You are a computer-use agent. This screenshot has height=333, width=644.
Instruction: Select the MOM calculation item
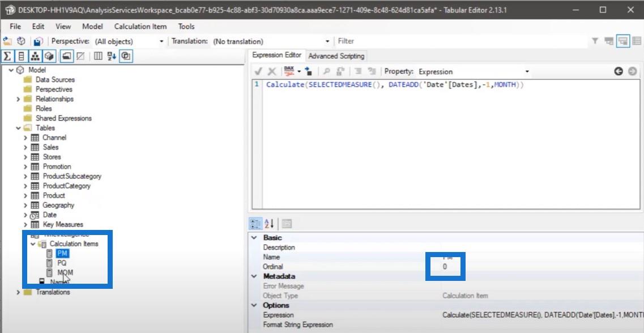[x=65, y=272]
